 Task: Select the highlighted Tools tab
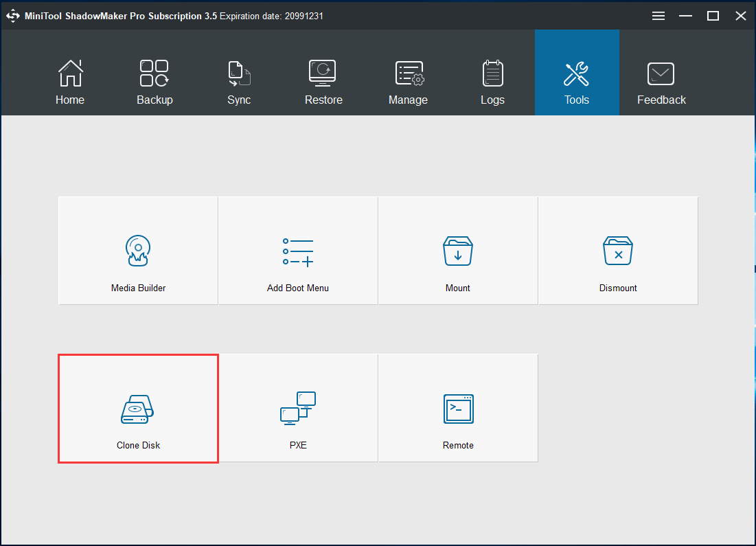(x=577, y=82)
